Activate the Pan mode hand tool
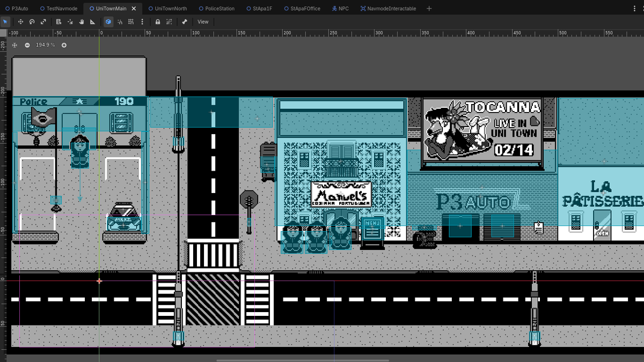Image resolution: width=644 pixels, height=362 pixels. tap(82, 21)
